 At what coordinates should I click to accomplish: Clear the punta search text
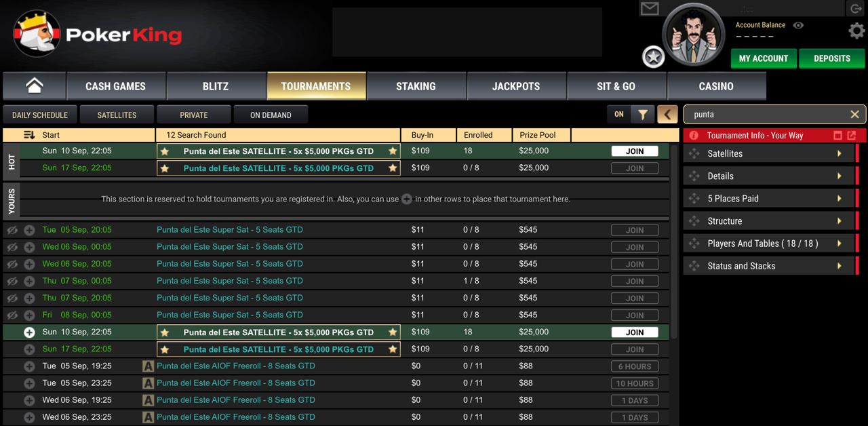point(854,115)
